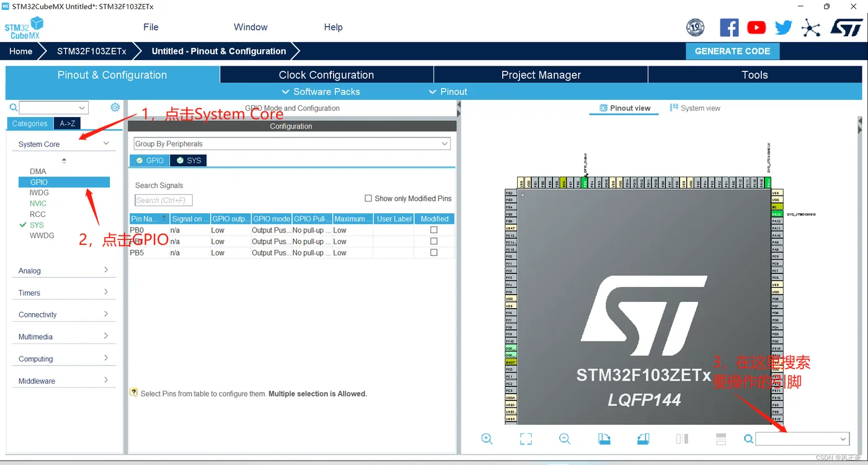This screenshot has height=465, width=868.
Task: Click the 10 years anniversary badge icon
Action: [696, 27]
